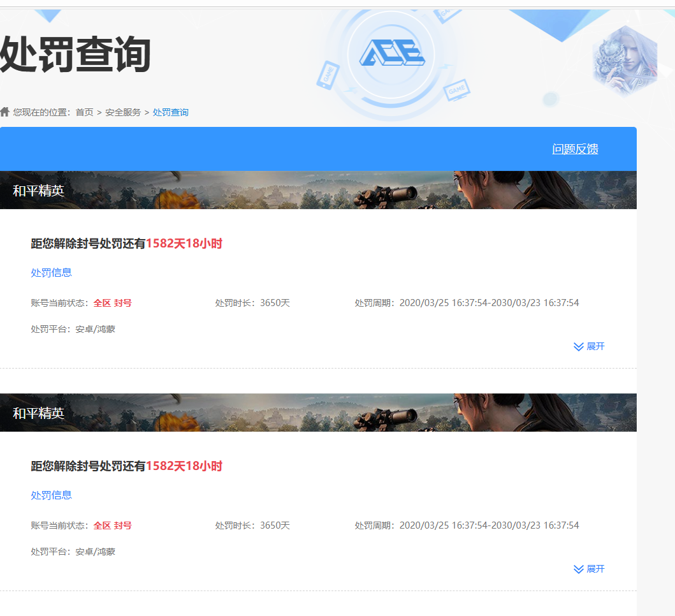Image resolution: width=675 pixels, height=616 pixels.
Task: Click the monitor GAME icon below-right of ACE logo
Action: tap(456, 90)
